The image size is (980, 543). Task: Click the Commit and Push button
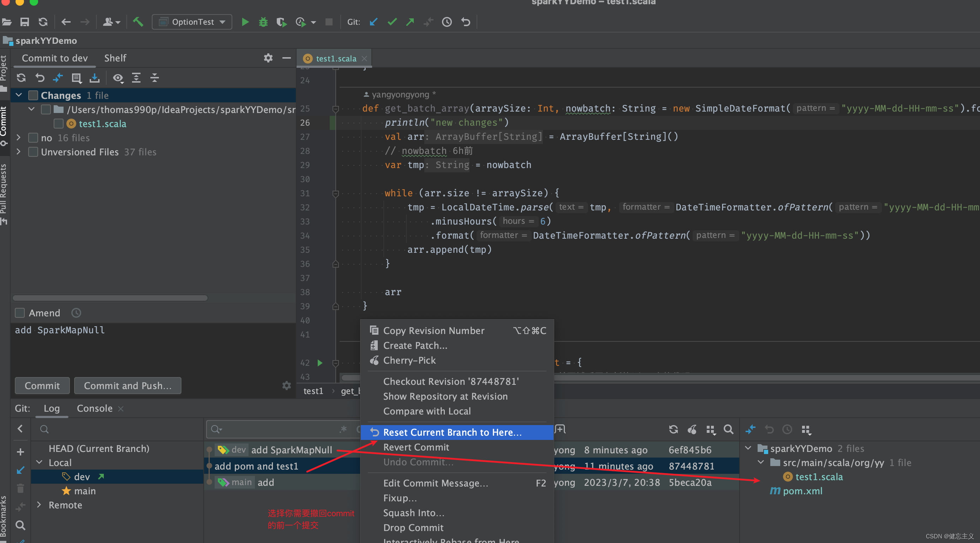click(127, 386)
